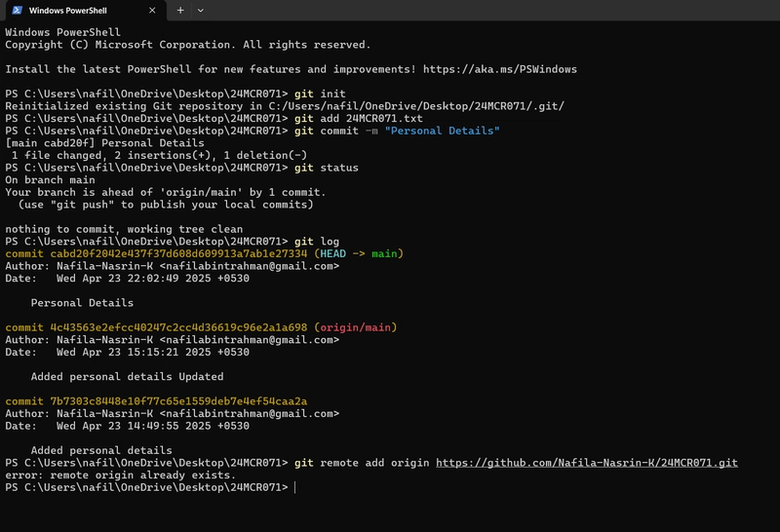Click the '(use "git push" to publish' hint line

(166, 205)
